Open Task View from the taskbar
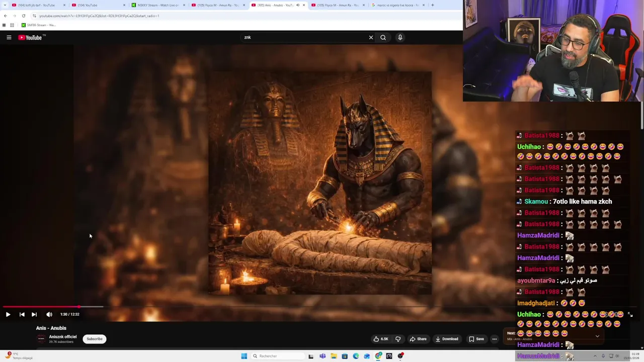This screenshot has width=644, height=362. click(x=311, y=356)
